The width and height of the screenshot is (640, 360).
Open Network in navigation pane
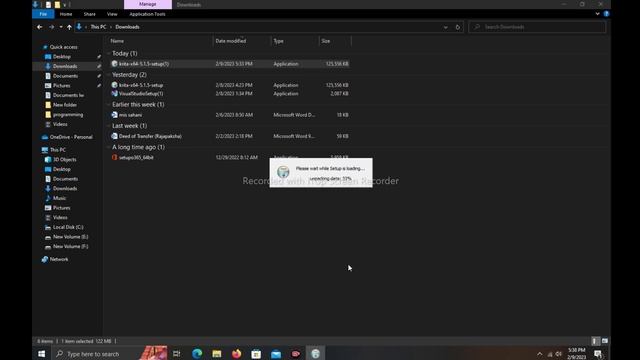59,259
